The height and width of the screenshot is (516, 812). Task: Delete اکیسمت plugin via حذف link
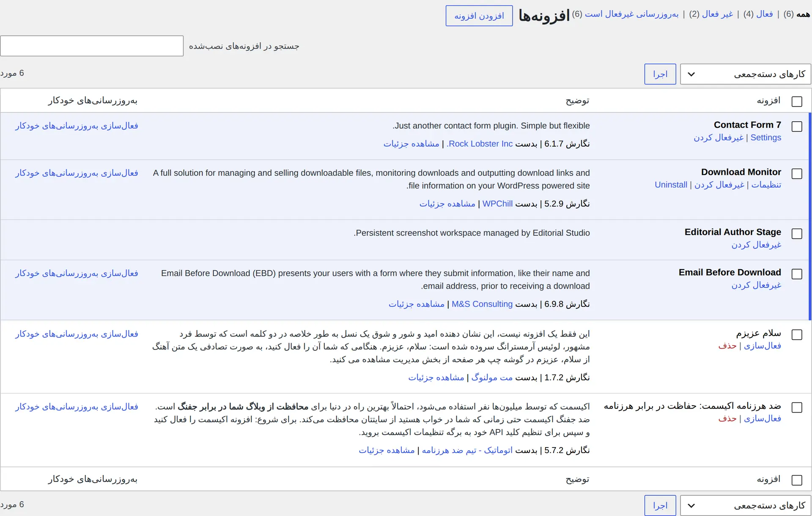pyautogui.click(x=727, y=418)
